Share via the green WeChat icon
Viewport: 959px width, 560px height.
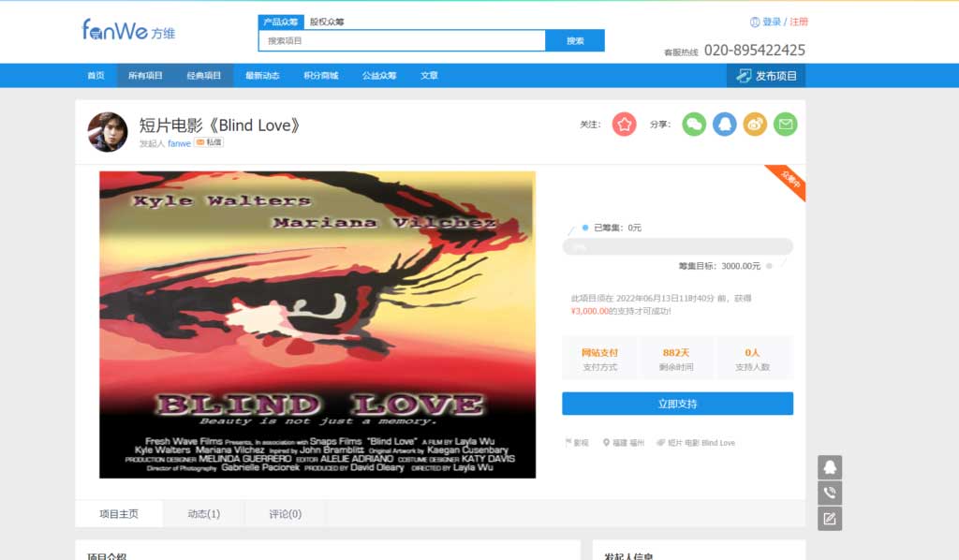pos(694,125)
